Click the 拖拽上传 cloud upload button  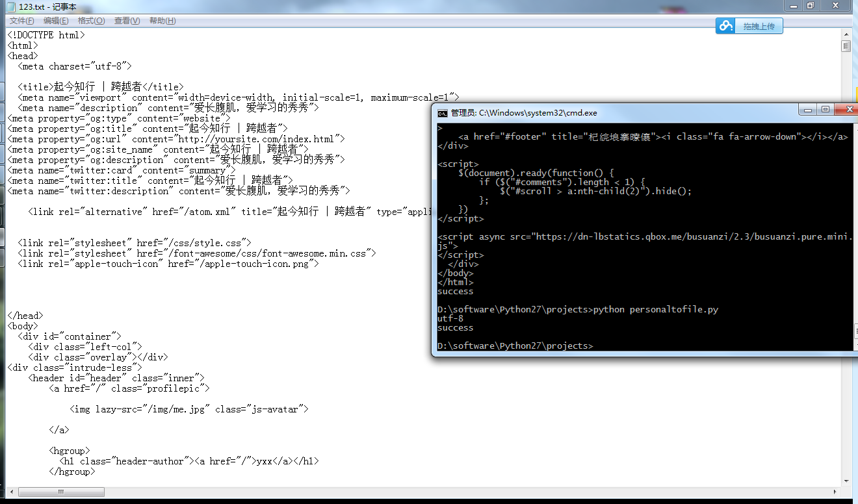pos(749,26)
